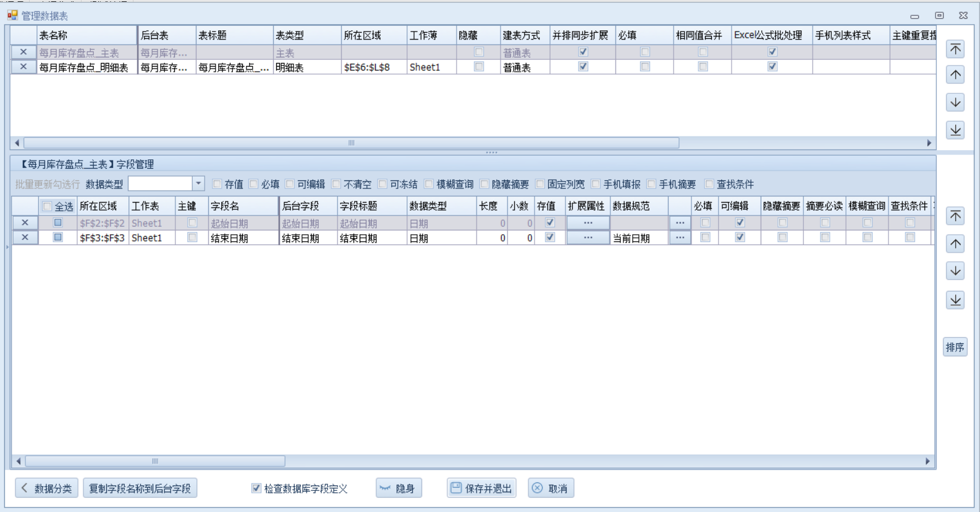Open 扩展属性 ellipsis for 结束日期 row

588,237
